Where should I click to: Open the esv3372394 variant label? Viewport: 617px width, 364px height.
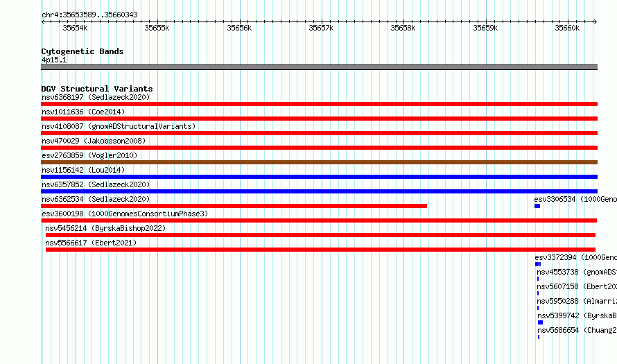tap(575, 257)
